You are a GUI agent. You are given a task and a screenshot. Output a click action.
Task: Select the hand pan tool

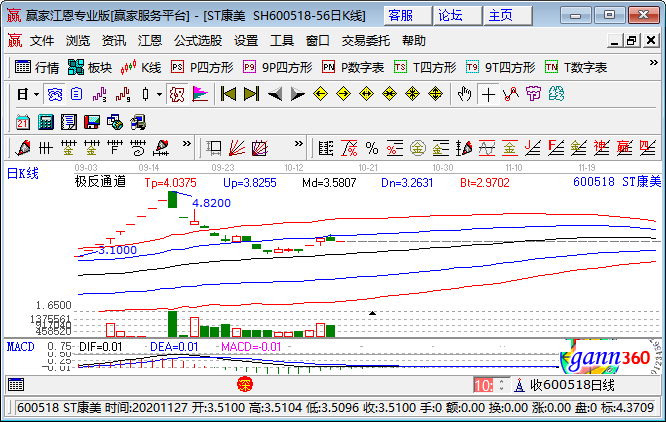[x=464, y=94]
